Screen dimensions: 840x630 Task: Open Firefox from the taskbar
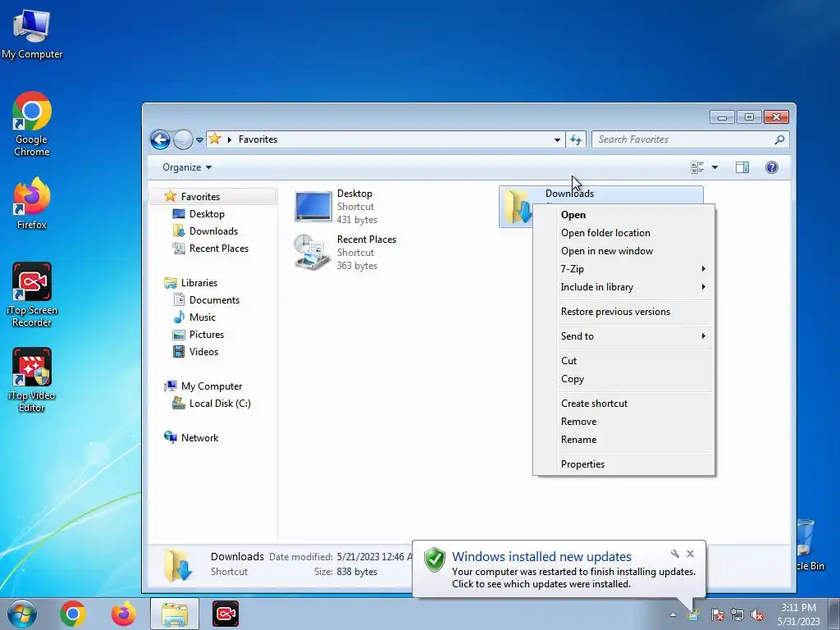124,614
